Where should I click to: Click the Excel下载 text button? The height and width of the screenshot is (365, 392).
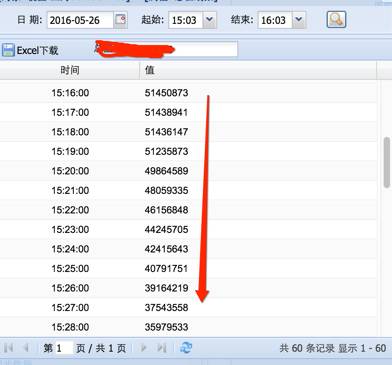tap(37, 50)
